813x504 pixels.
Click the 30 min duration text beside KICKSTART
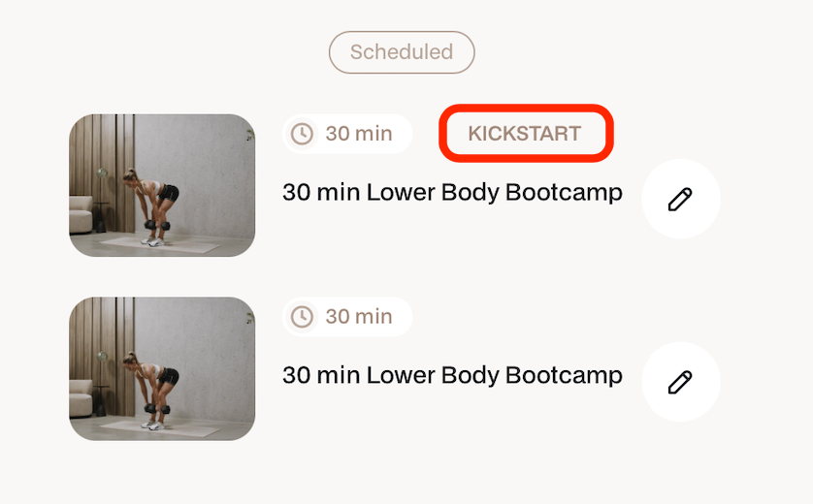(359, 134)
